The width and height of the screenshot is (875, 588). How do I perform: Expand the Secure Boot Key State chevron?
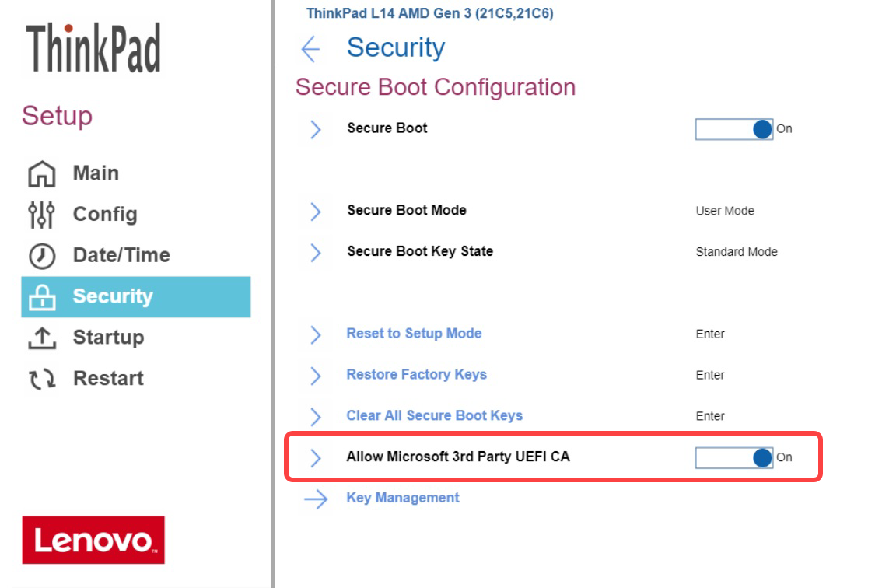click(315, 252)
